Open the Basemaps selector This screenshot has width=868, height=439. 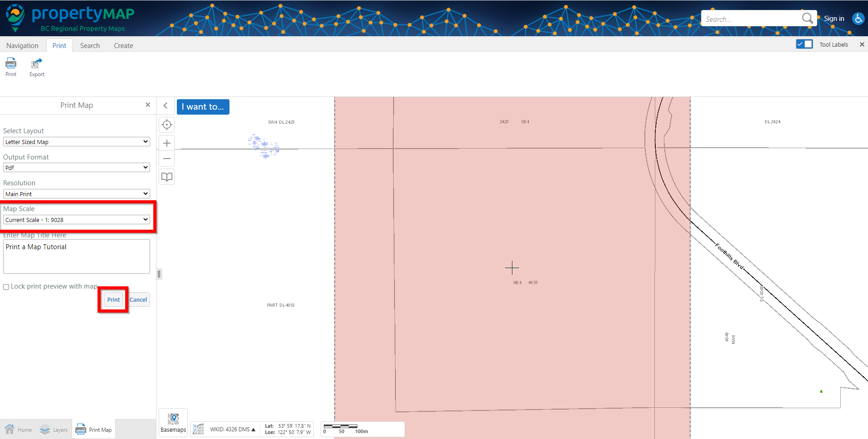[x=173, y=423]
